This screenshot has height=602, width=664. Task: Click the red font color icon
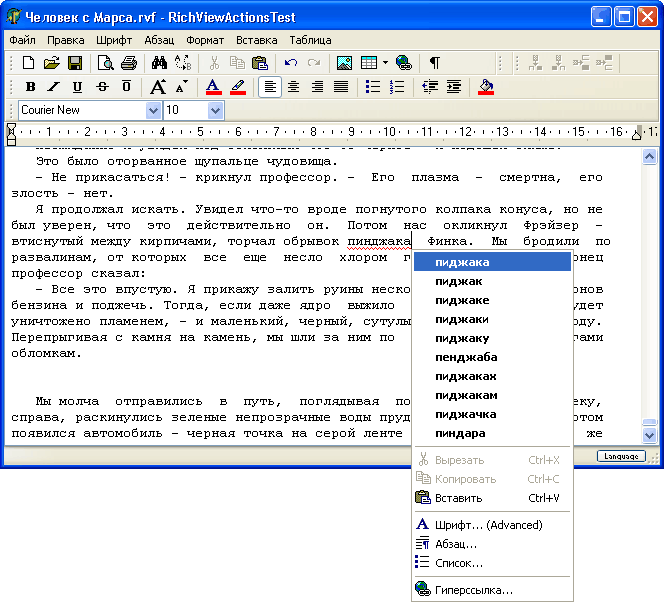[213, 87]
